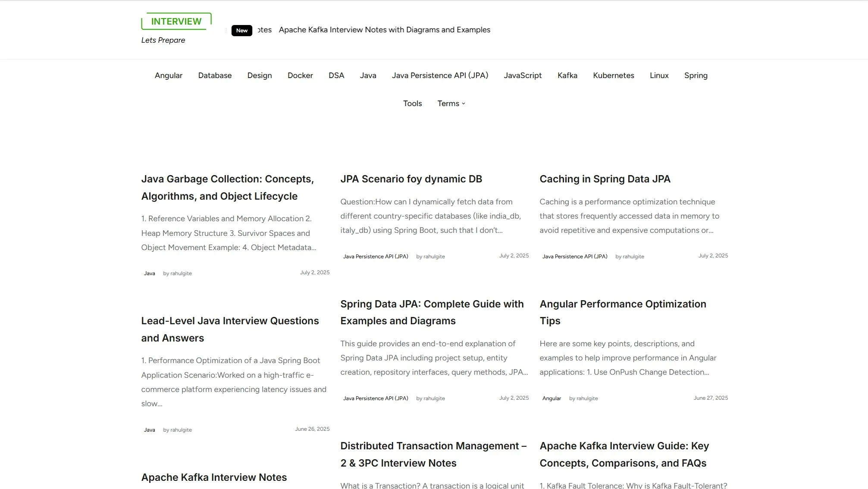Click excerpt starting 'Caching is a performance optimization'
868x489 pixels.
(x=629, y=216)
